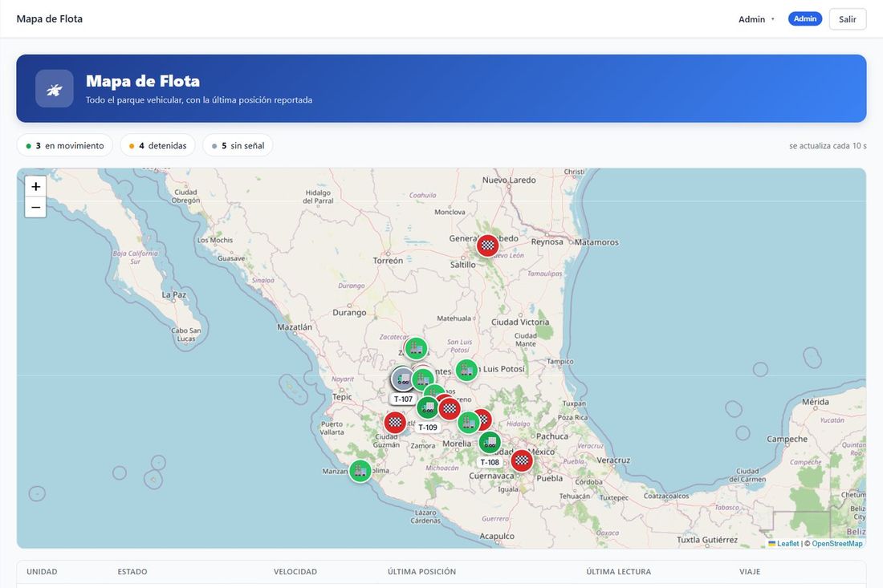Click the red finish-flag marker near Saltillo
883x588 pixels.
point(488,245)
